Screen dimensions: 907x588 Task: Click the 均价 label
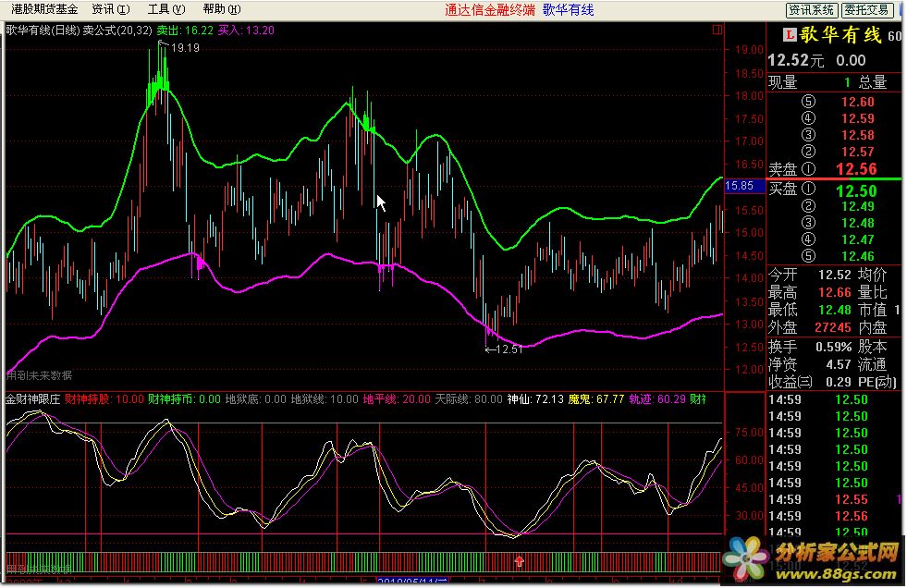pyautogui.click(x=873, y=275)
